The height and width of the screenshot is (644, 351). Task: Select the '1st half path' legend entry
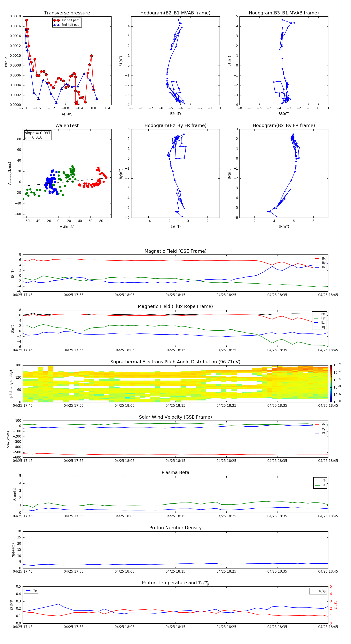coord(67,20)
